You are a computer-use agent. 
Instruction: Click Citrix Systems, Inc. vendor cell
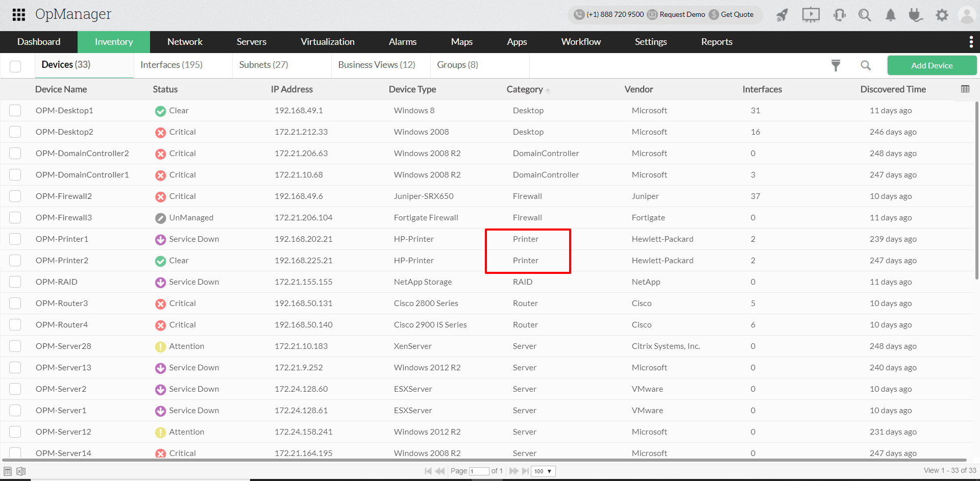tap(666, 346)
